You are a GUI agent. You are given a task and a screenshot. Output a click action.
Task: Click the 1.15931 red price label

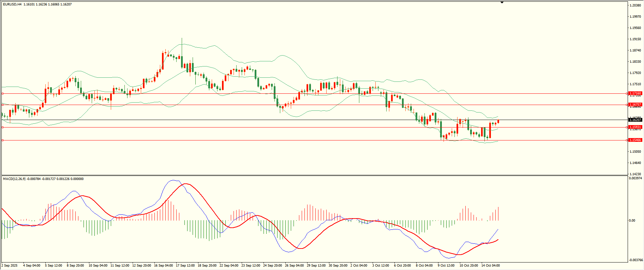[x=635, y=127]
